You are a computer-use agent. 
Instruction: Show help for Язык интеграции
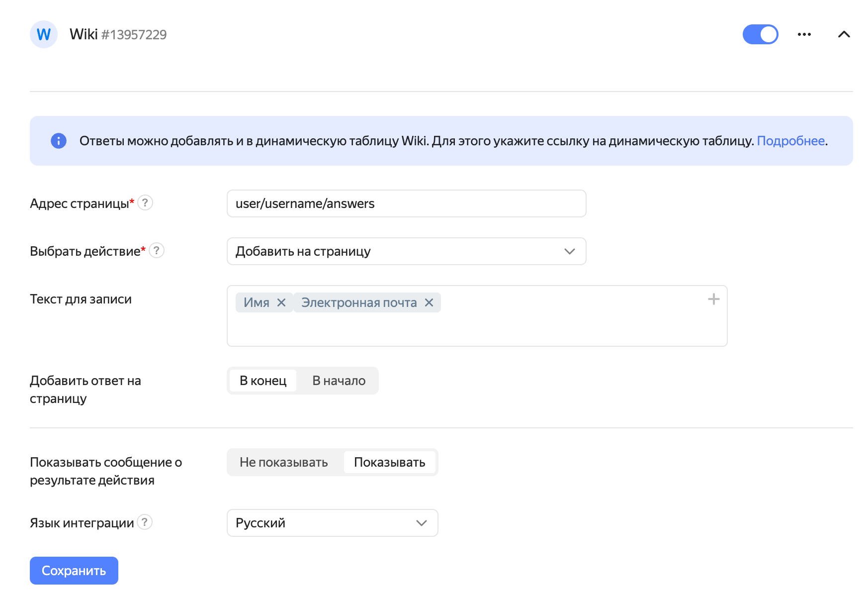pyautogui.click(x=145, y=522)
